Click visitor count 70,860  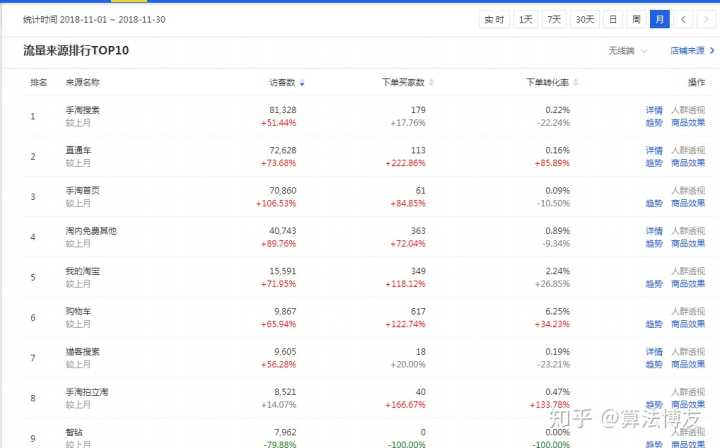pyautogui.click(x=282, y=190)
